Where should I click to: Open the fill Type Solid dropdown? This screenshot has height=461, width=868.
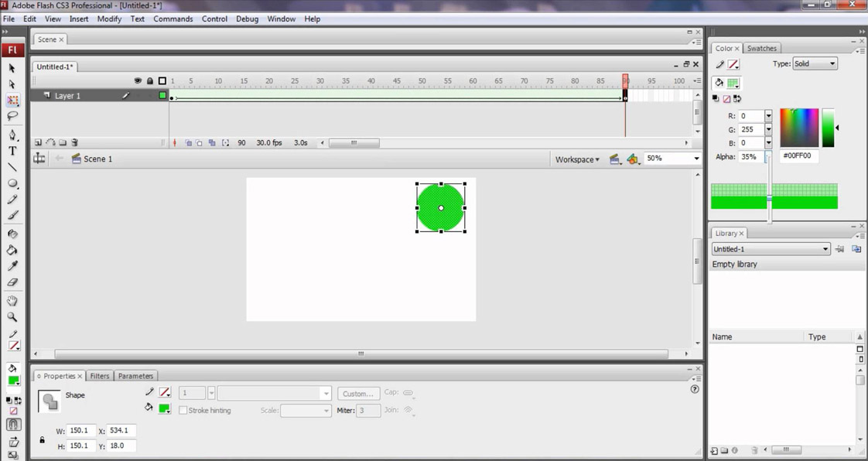[x=815, y=63]
